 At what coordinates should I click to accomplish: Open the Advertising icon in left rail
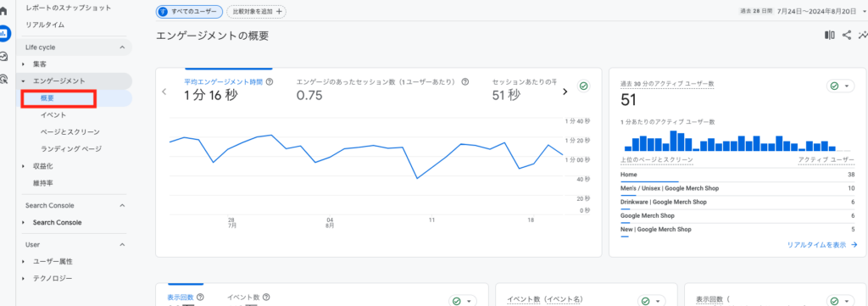(x=4, y=79)
